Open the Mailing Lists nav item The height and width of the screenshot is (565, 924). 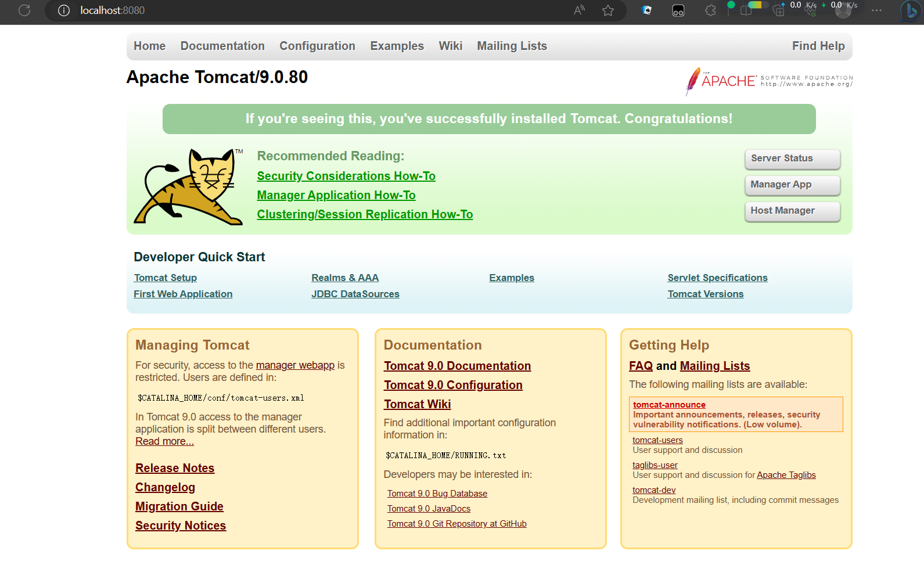tap(512, 46)
